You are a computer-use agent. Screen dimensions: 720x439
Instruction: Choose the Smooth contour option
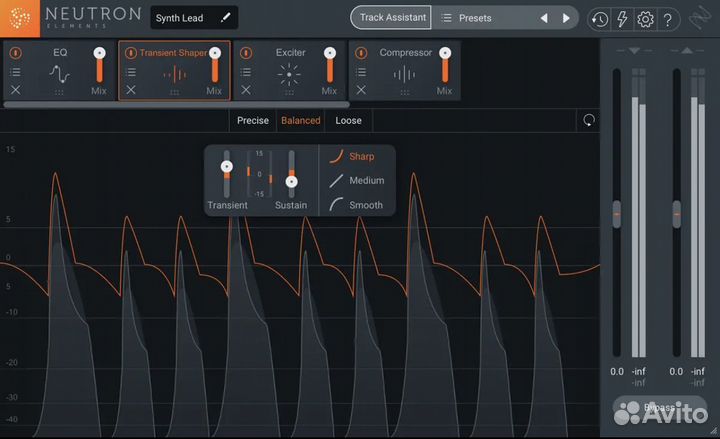(x=356, y=205)
